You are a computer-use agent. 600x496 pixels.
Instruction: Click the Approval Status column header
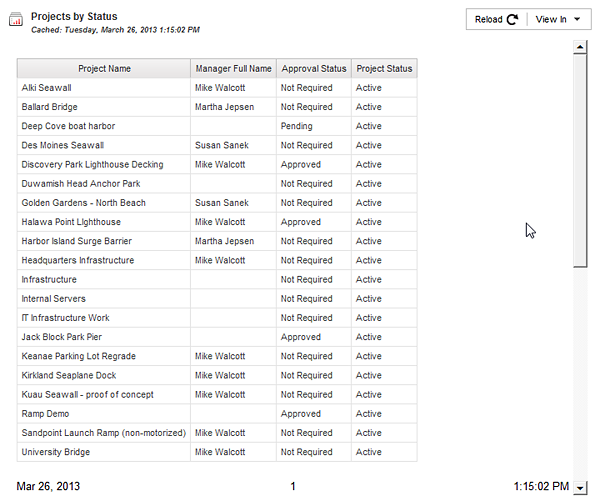coord(313,69)
